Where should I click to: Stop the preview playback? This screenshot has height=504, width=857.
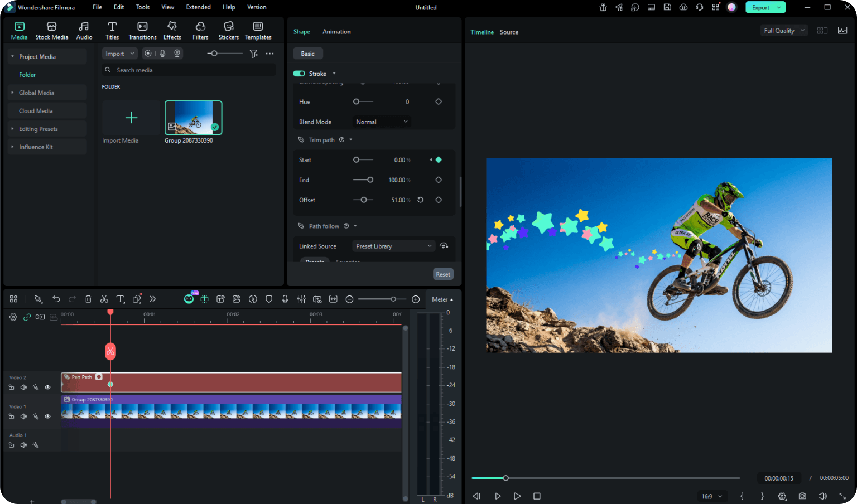pyautogui.click(x=537, y=496)
